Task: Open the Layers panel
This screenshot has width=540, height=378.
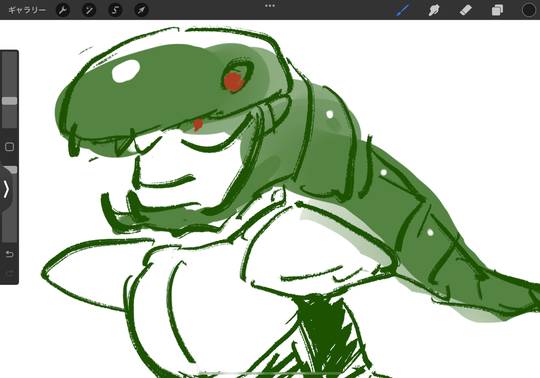Action: click(497, 10)
